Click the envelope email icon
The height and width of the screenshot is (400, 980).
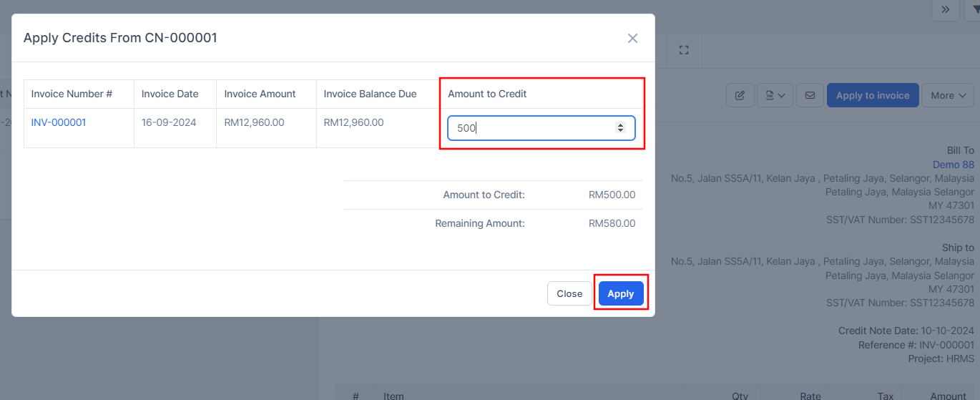coord(810,95)
